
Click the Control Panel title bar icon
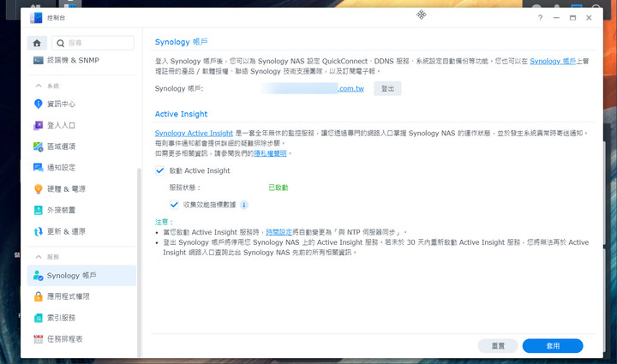[x=36, y=18]
